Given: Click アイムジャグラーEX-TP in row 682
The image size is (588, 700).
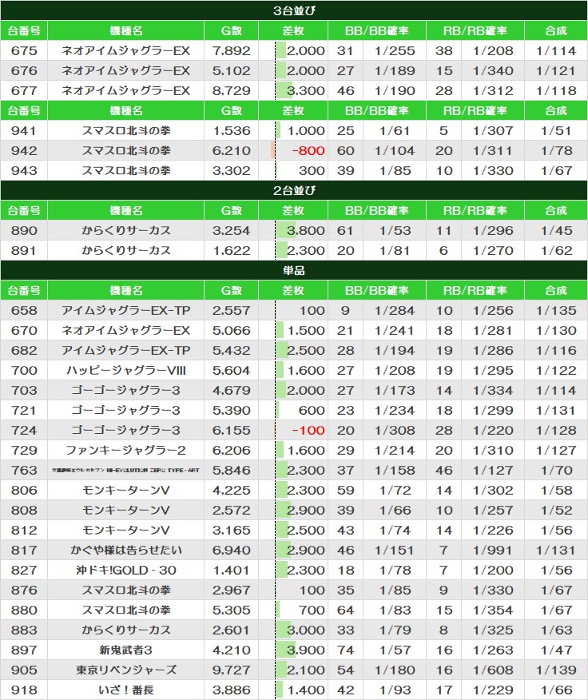Looking at the screenshot, I should click(x=126, y=351).
